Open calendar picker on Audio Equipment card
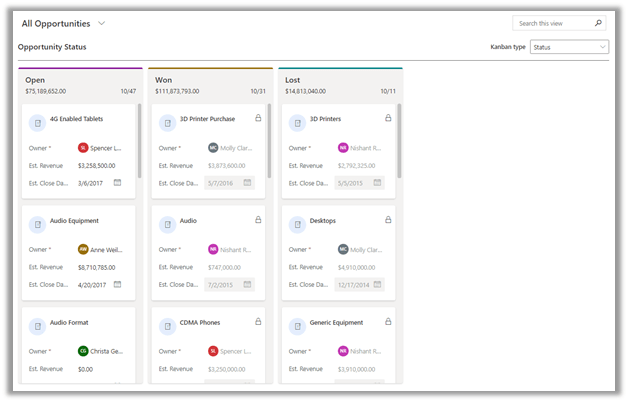Image resolution: width=628 pixels, height=402 pixels. (x=117, y=284)
